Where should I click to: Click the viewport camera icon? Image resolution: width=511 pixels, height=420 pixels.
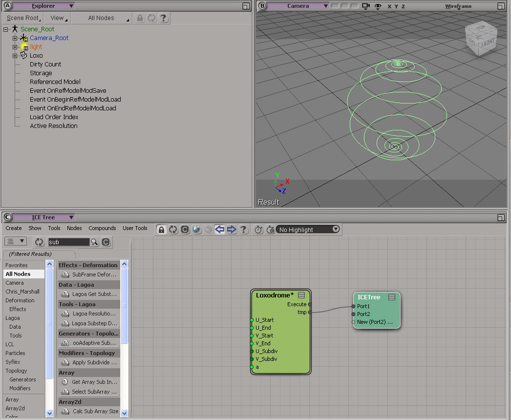tap(365, 6)
